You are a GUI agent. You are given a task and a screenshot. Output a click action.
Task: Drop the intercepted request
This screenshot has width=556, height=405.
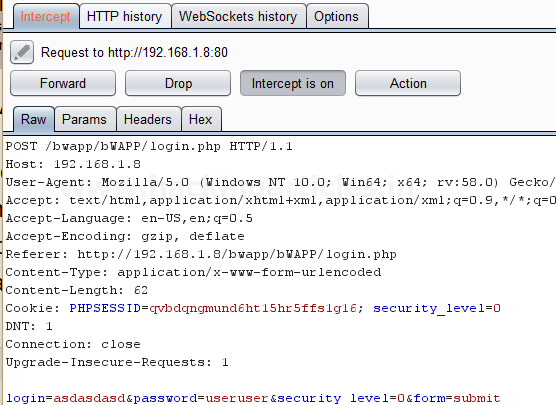pyautogui.click(x=178, y=83)
